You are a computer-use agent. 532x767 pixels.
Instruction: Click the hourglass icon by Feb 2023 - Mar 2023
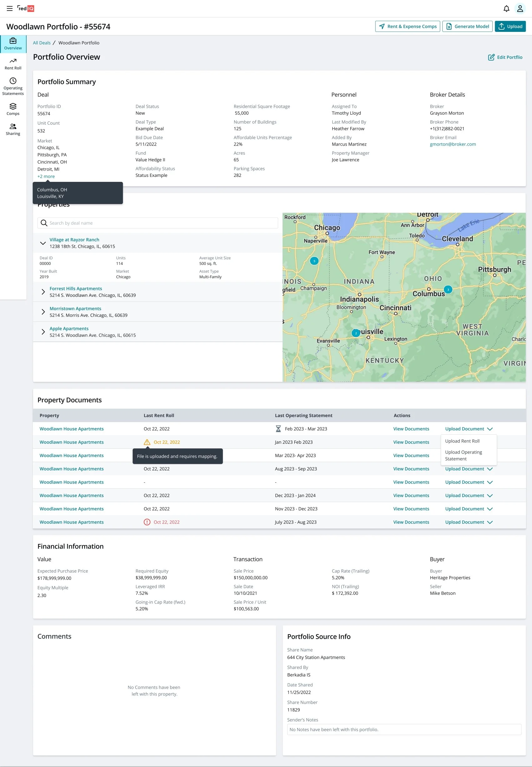[x=278, y=429]
